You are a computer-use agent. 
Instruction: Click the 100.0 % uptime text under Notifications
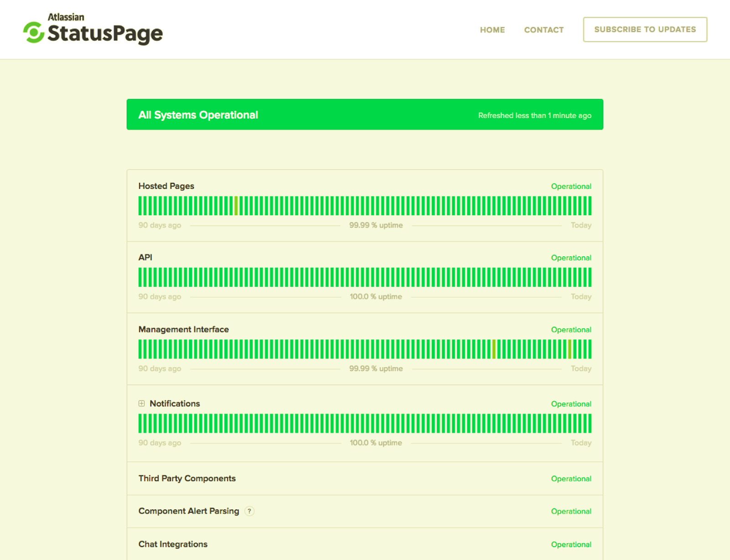376,443
